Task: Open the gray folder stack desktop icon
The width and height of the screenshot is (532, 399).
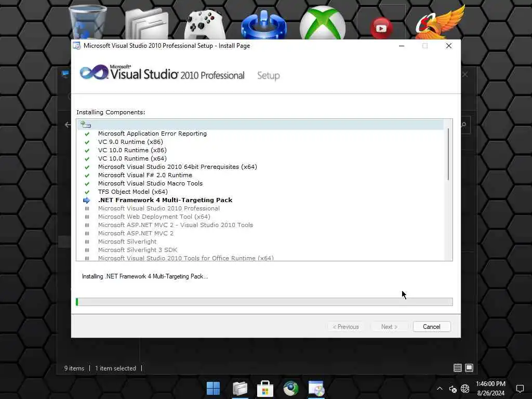Action: tap(147, 24)
